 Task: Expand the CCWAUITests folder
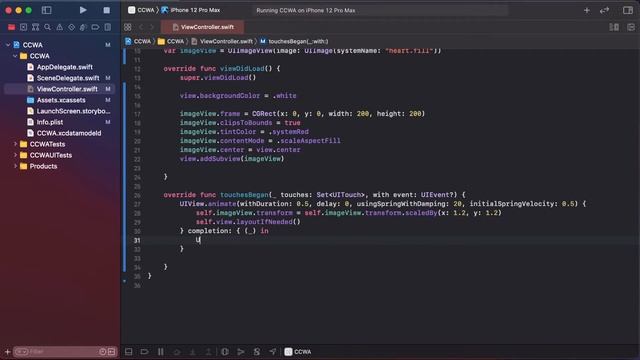(15, 155)
